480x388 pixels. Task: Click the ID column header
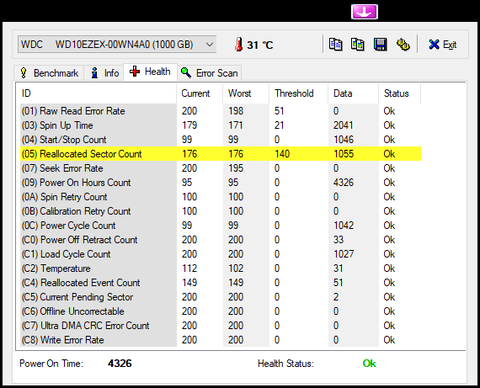(x=98, y=93)
